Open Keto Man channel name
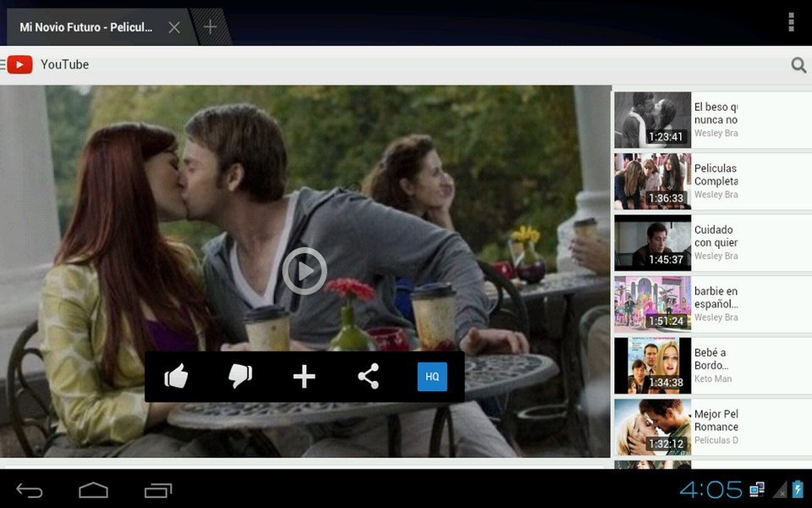 [713, 379]
